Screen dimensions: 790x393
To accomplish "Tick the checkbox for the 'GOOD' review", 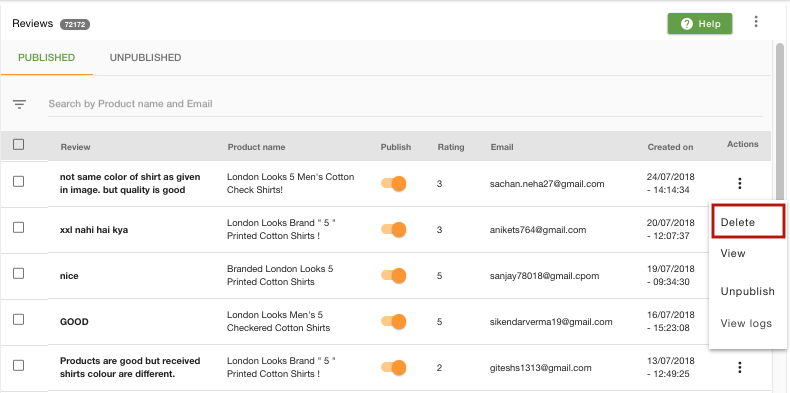I will 19,319.
